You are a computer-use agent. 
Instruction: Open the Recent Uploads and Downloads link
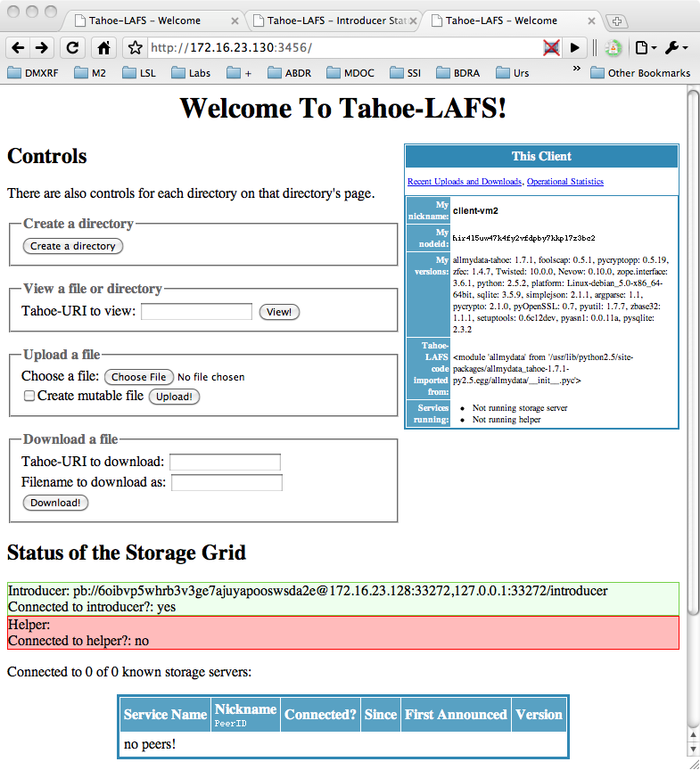[x=465, y=182]
